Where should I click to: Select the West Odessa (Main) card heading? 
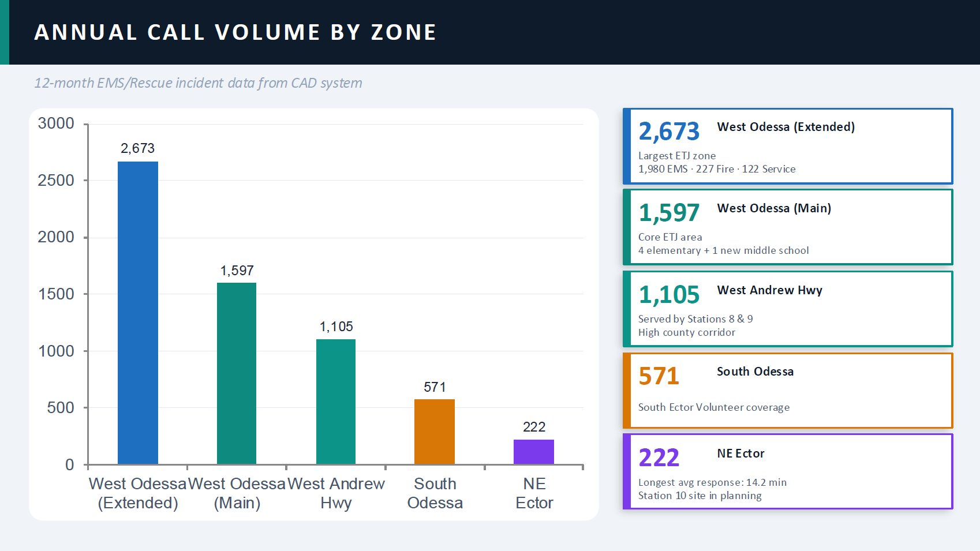click(774, 208)
